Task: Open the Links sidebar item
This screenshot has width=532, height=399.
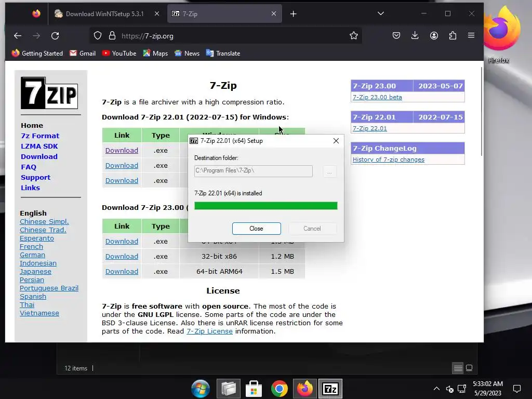Action: (x=30, y=188)
